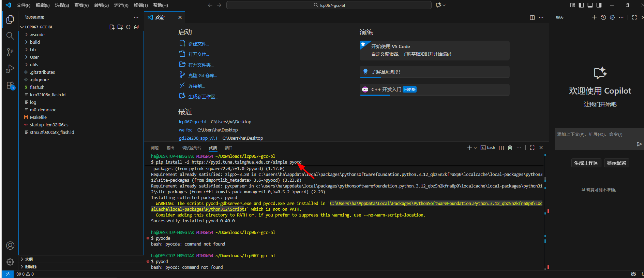This screenshot has height=278, width=644.
Task: Expand the build folder
Action: 35,42
